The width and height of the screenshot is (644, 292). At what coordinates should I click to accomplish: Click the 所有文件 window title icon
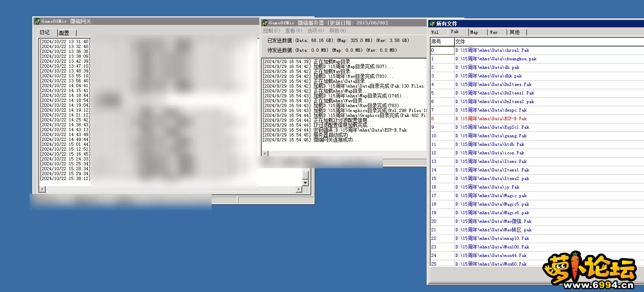(x=432, y=24)
